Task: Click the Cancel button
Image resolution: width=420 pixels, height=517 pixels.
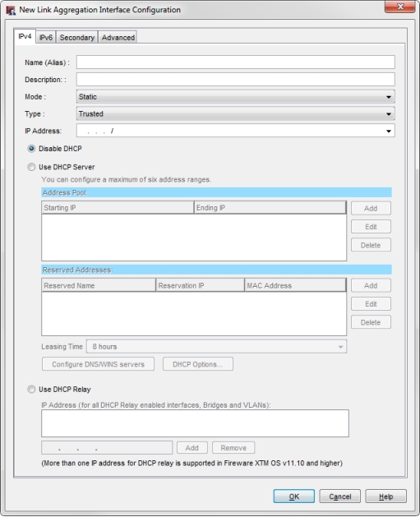Action: pyautogui.click(x=340, y=496)
